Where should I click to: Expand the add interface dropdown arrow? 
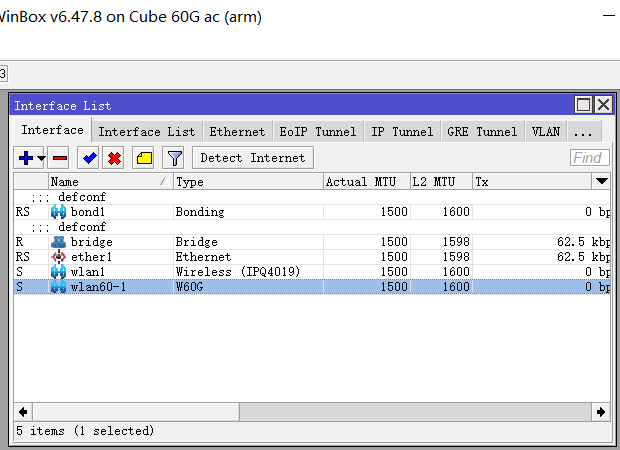tap(42, 159)
